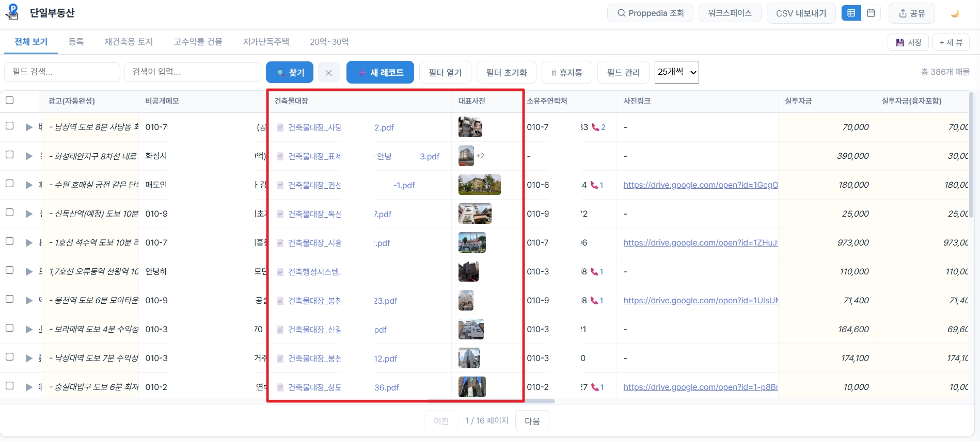Open 오류동역 row photo thumbnail
Screen dimensions: 980x441
click(x=468, y=271)
